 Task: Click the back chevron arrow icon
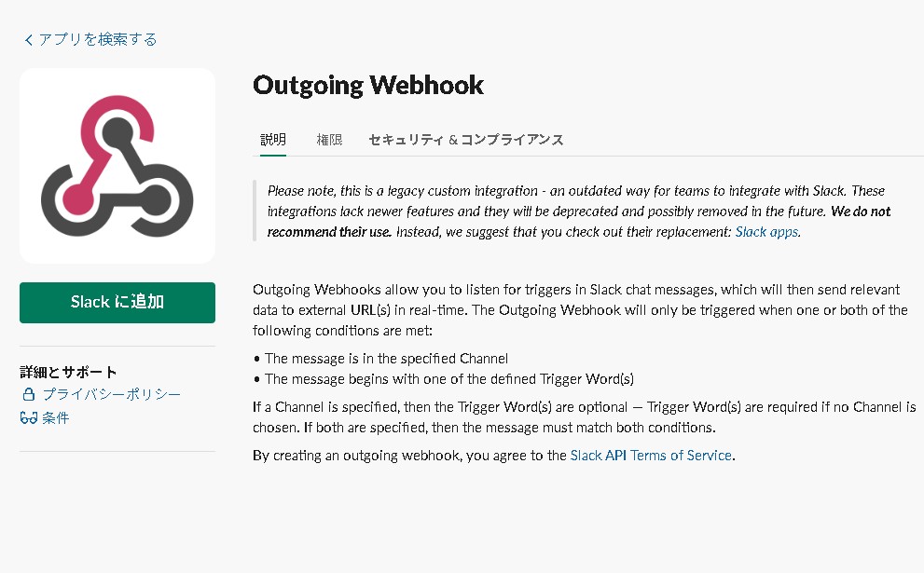click(x=28, y=40)
